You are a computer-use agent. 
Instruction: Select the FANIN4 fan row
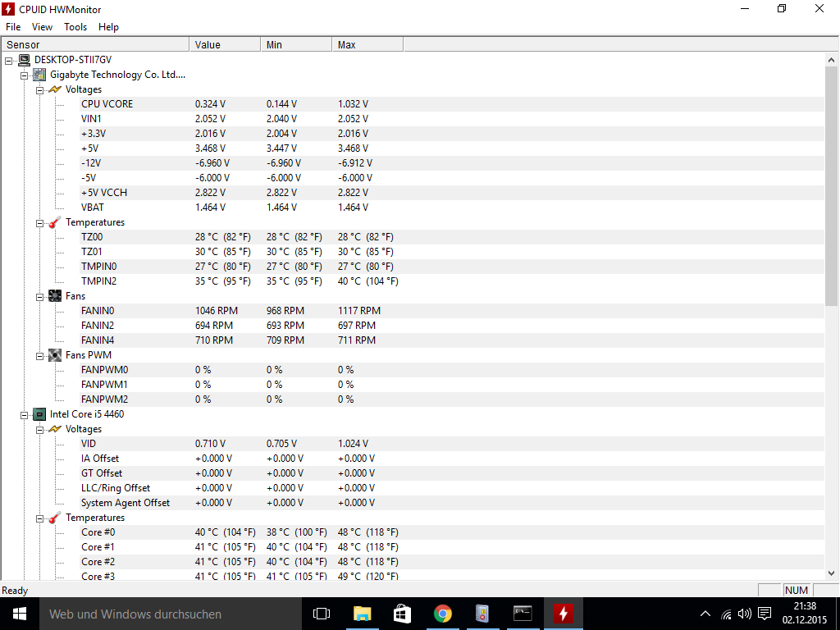[452, 340]
